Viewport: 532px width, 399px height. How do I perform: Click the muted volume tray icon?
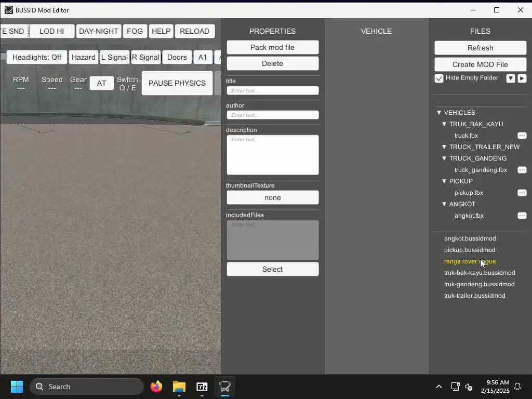pos(469,387)
